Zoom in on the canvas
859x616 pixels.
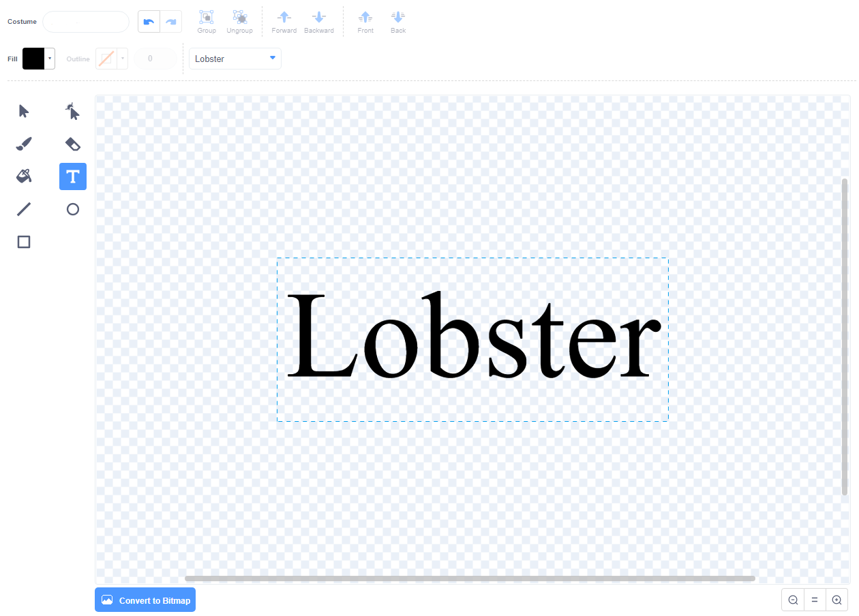tap(837, 600)
